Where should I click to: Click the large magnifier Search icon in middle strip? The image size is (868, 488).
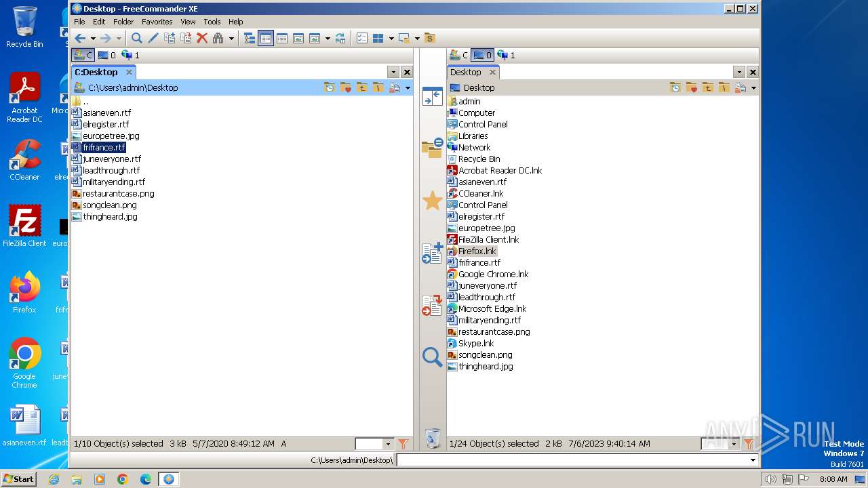click(x=432, y=357)
